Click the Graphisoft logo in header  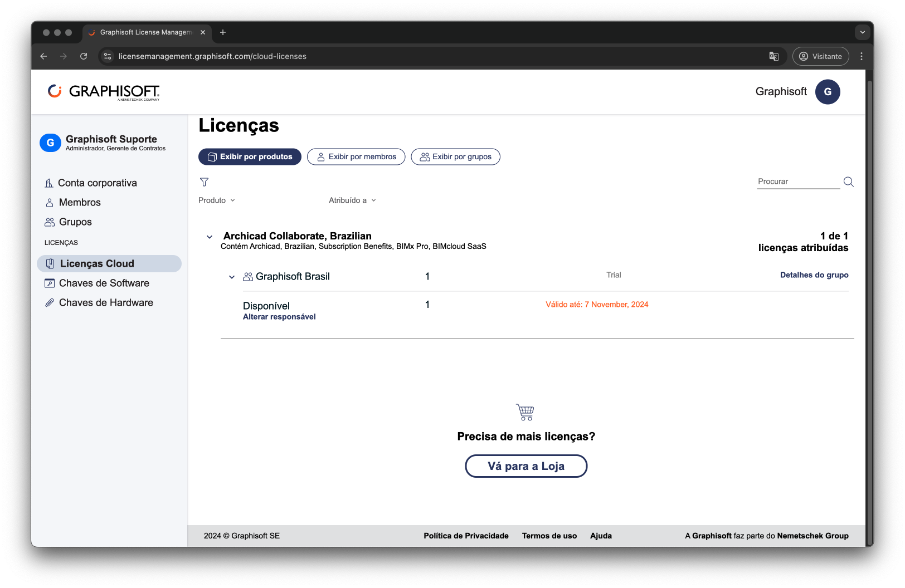coord(104,92)
